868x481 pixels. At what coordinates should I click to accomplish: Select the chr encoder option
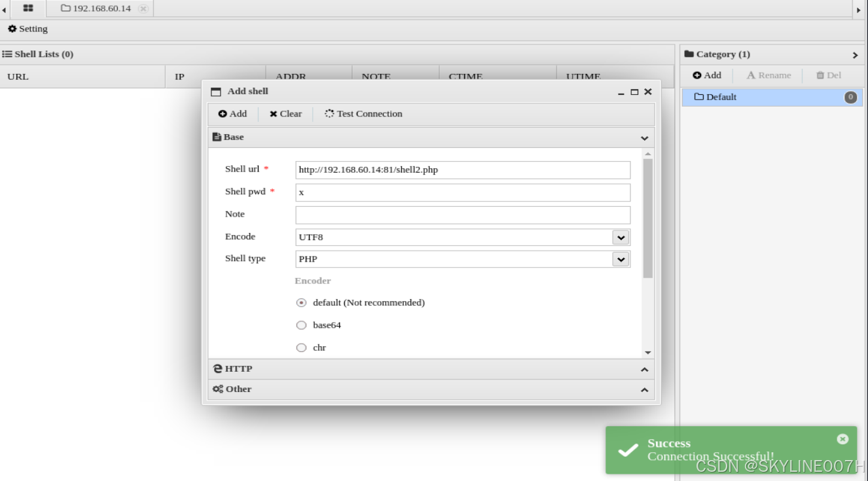301,347
